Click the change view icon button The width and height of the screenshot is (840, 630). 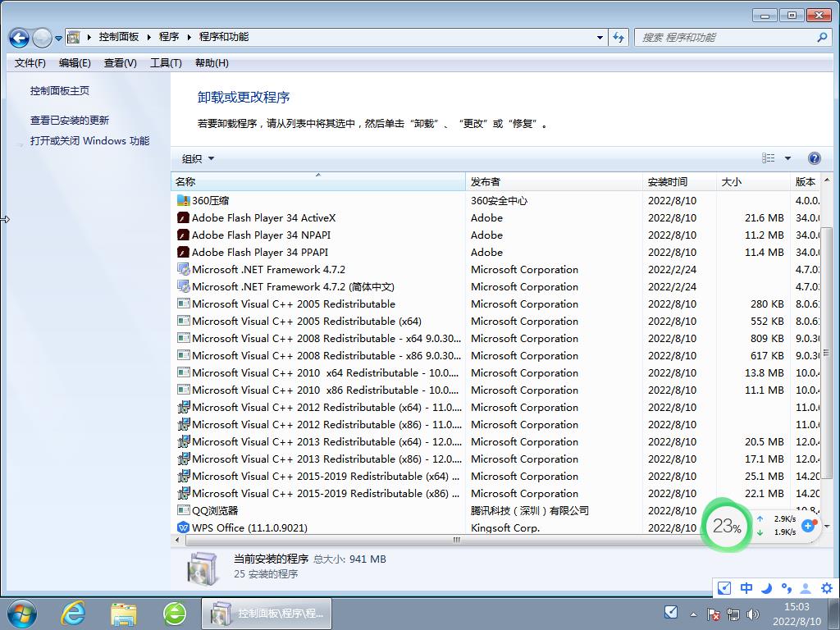point(768,158)
